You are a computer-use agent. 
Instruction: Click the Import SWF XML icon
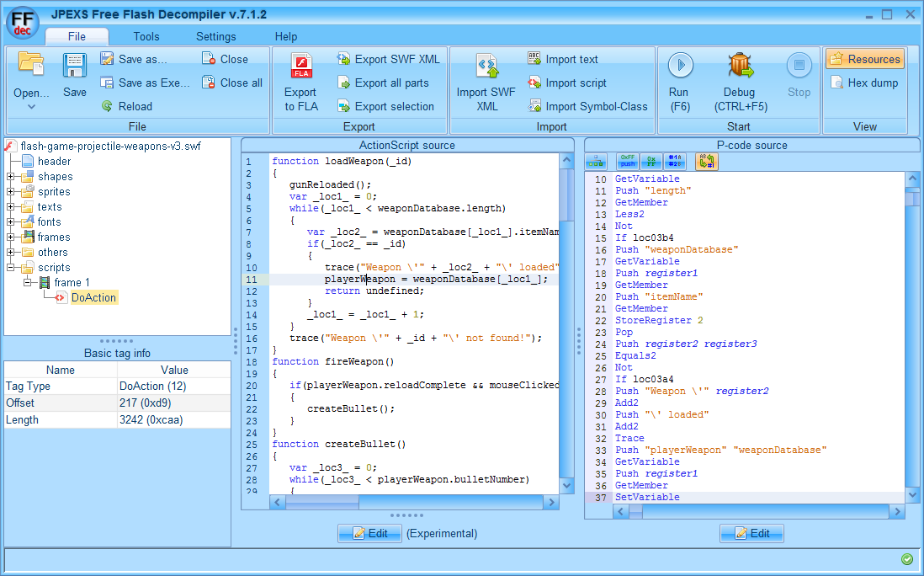tap(486, 66)
